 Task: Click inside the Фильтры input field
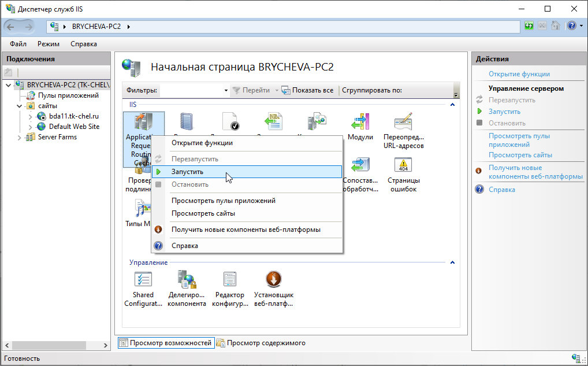191,90
